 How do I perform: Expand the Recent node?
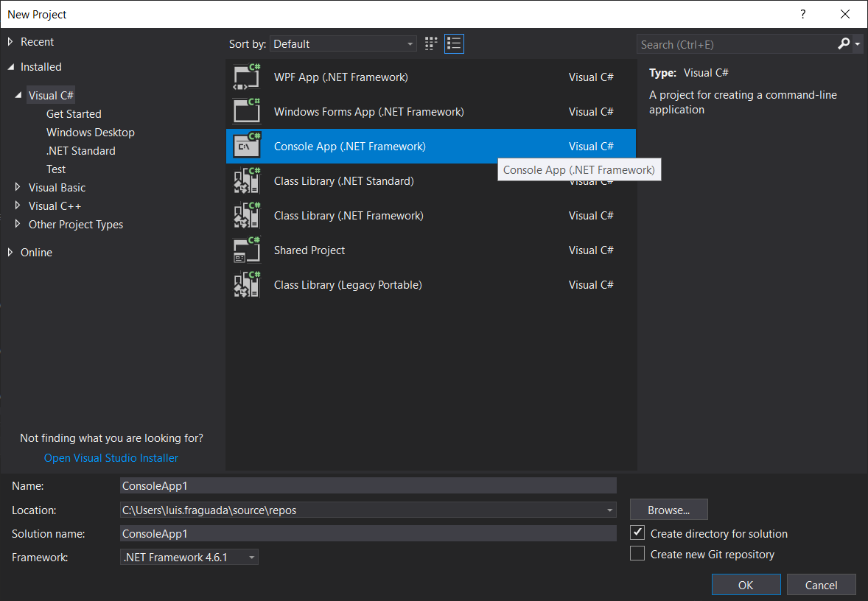[10, 41]
